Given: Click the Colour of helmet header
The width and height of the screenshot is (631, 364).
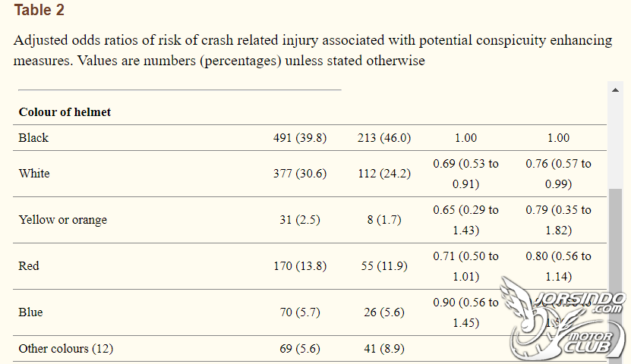Looking at the screenshot, I should point(65,112).
